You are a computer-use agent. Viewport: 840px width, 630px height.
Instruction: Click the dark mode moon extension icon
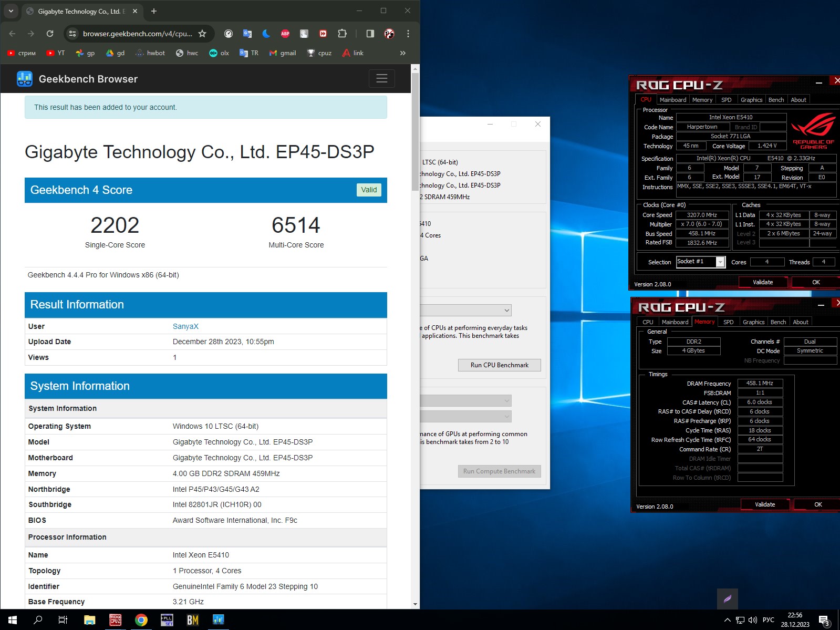point(266,34)
